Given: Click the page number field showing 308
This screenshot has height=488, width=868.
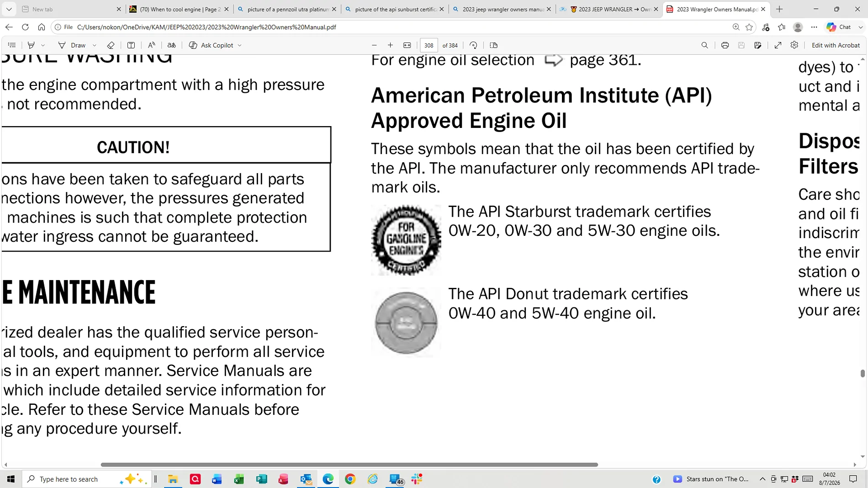Looking at the screenshot, I should 429,45.
